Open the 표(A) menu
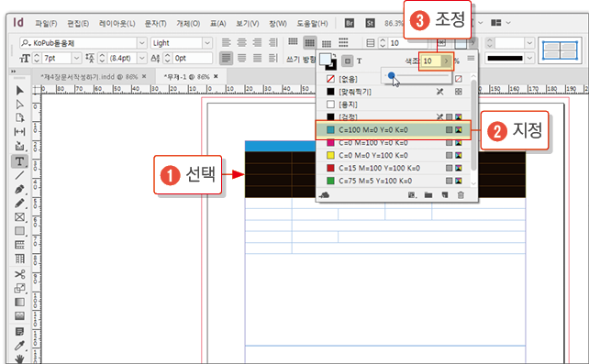The width and height of the screenshot is (589, 364). 217,24
